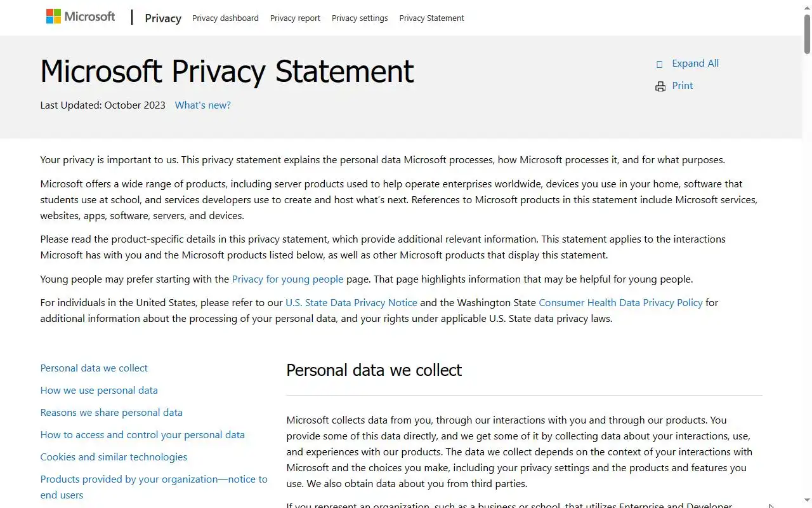
Task: Go to Privacy report page
Action: 295,18
